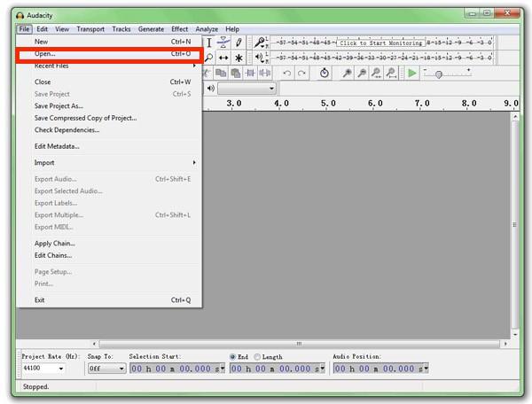Screen dimensions: 532x404
Task: Open the Analyze menu
Action: pos(207,29)
